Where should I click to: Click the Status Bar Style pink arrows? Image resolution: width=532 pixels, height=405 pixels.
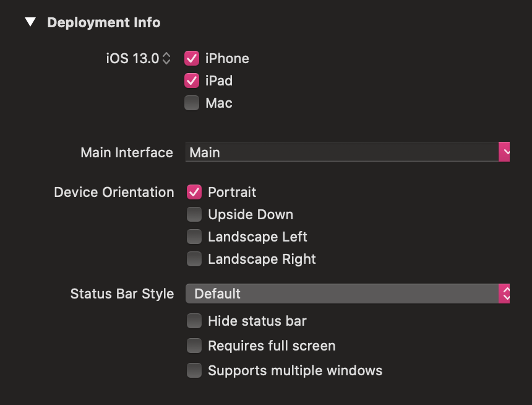click(504, 294)
